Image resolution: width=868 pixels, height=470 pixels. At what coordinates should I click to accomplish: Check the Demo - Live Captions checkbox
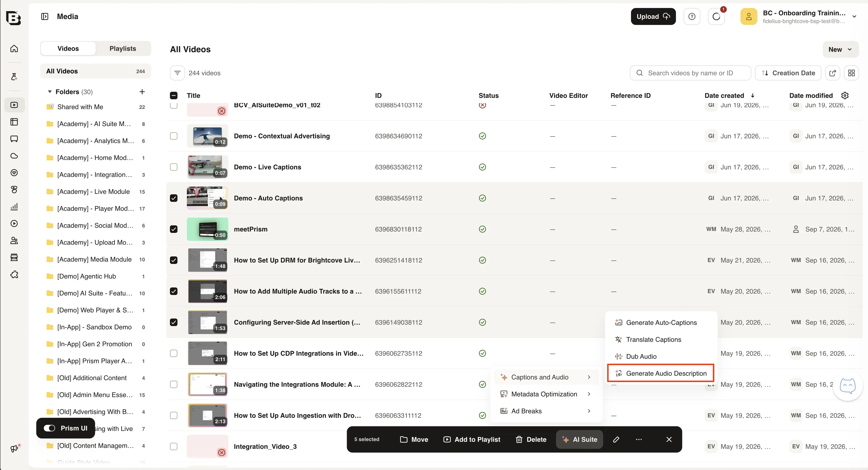pos(173,167)
